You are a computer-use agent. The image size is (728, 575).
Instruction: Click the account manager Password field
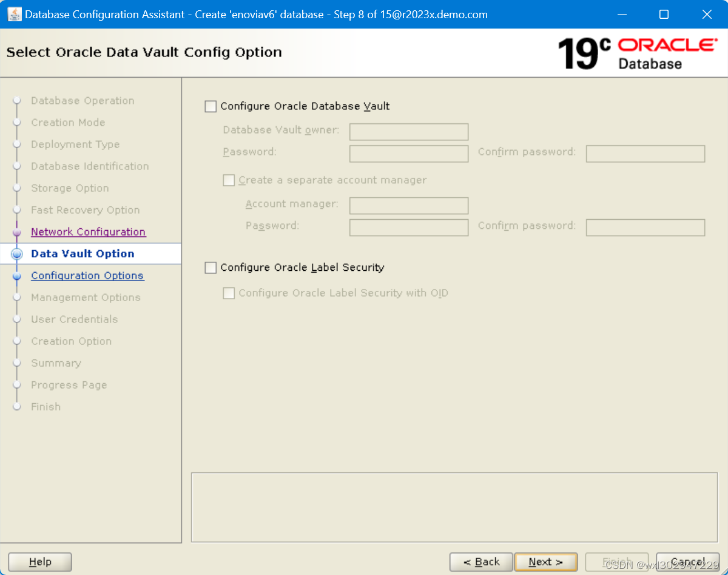409,228
